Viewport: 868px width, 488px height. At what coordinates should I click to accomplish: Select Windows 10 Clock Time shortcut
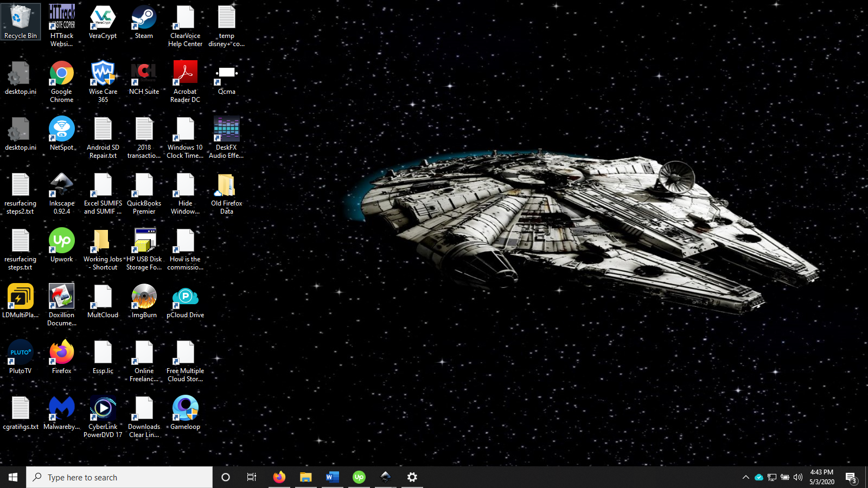186,137
